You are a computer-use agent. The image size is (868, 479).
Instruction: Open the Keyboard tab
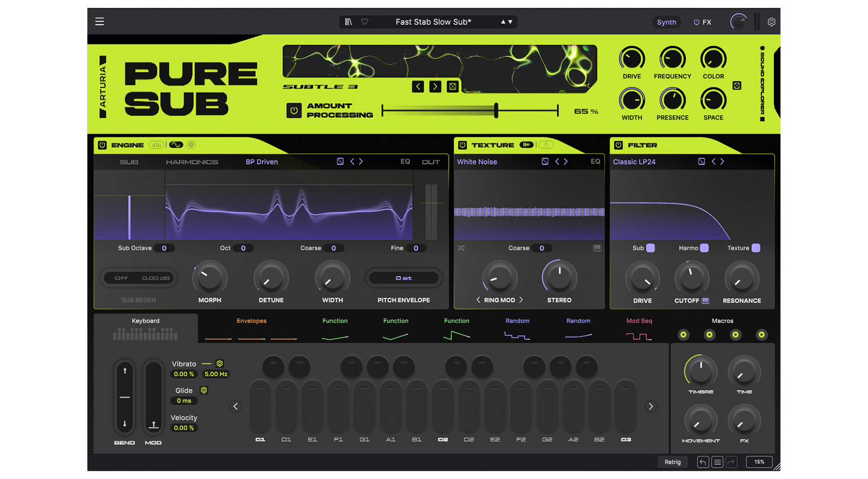click(x=145, y=328)
